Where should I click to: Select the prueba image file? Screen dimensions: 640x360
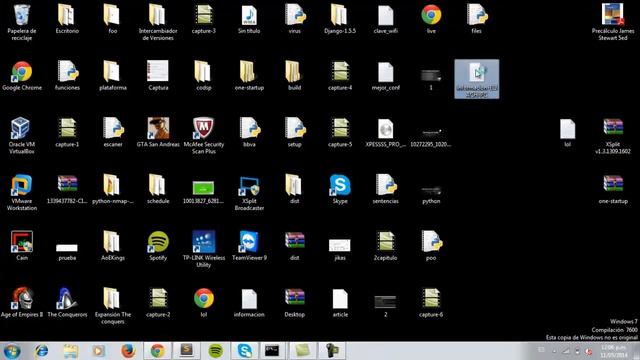tap(67, 247)
